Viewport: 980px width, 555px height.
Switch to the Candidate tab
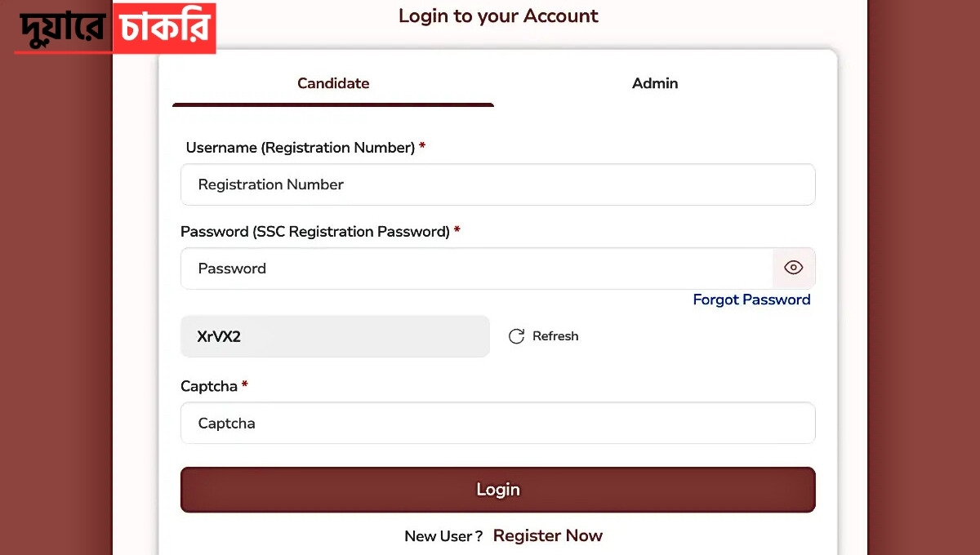tap(333, 83)
